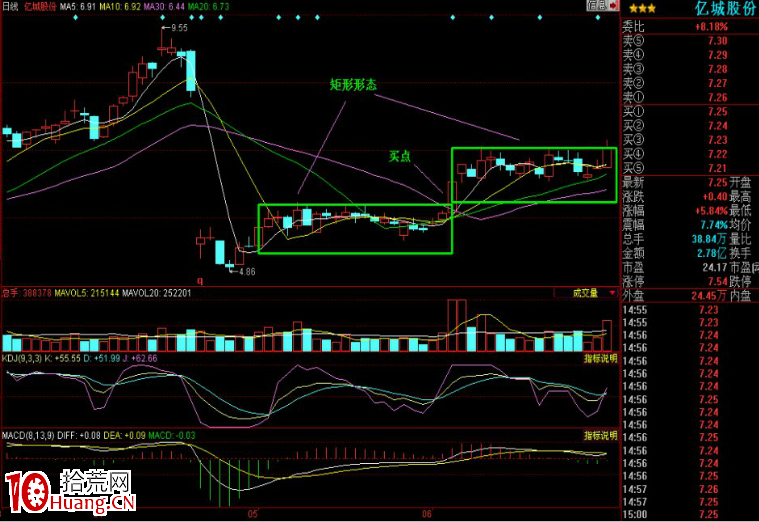The width and height of the screenshot is (759, 522).
Task: Click the 外盘 24.45万 value
Action: (x=709, y=295)
